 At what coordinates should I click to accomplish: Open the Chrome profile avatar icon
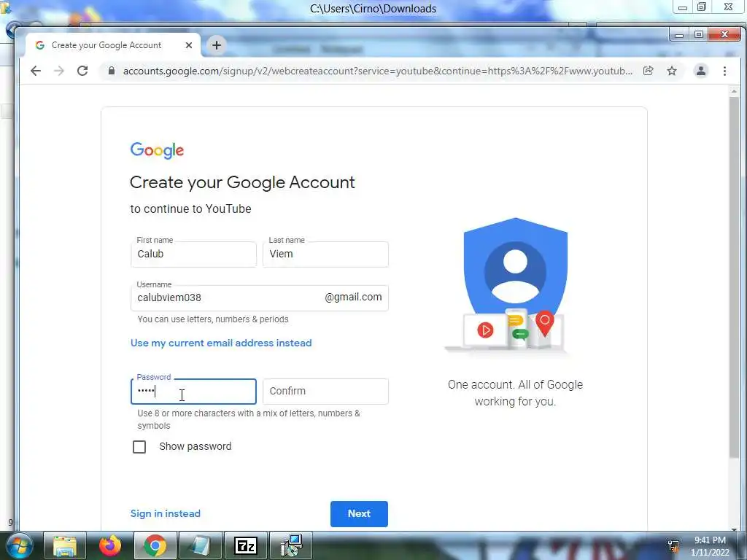pyautogui.click(x=701, y=71)
